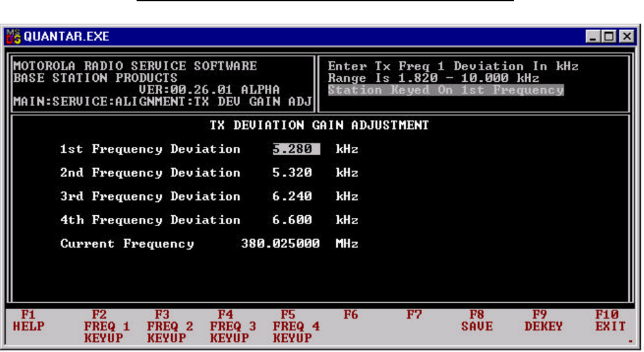Choose F3 FREQ 2 KEYUP

click(x=170, y=326)
